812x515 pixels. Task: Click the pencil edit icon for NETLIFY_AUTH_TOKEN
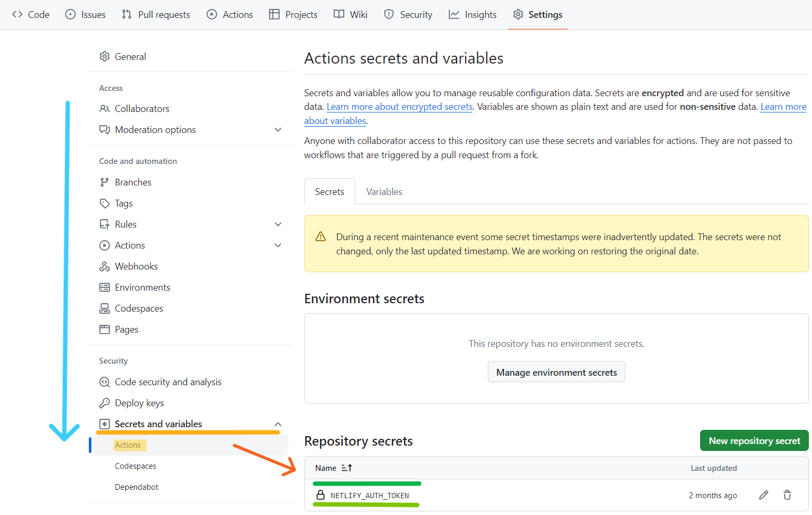tap(764, 495)
